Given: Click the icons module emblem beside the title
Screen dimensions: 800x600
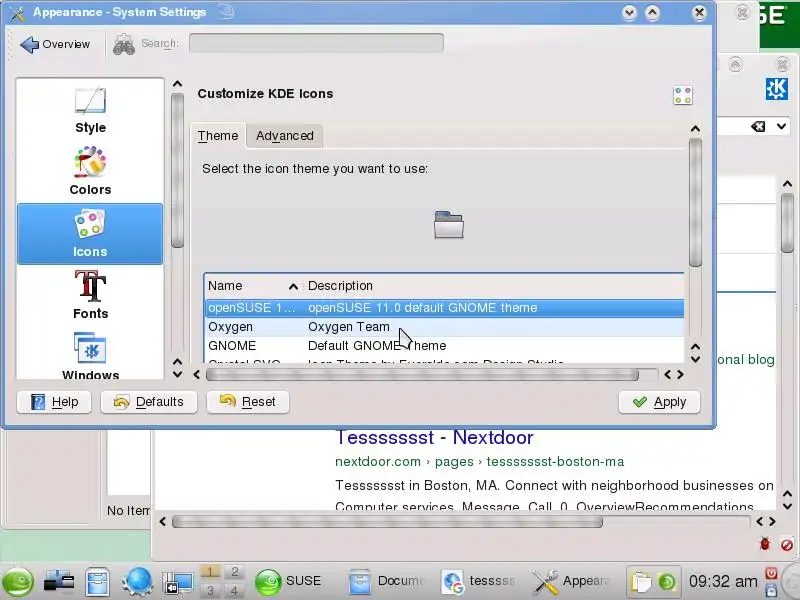Looking at the screenshot, I should (x=683, y=95).
